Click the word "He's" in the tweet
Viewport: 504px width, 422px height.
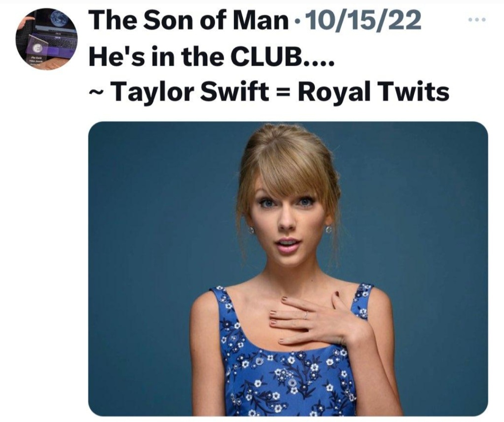pyautogui.click(x=110, y=56)
